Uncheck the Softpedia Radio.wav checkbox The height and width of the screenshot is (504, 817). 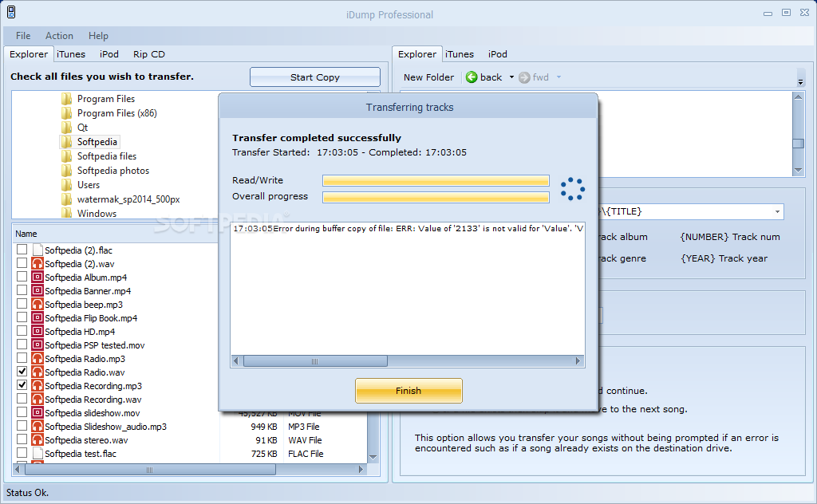coord(22,372)
